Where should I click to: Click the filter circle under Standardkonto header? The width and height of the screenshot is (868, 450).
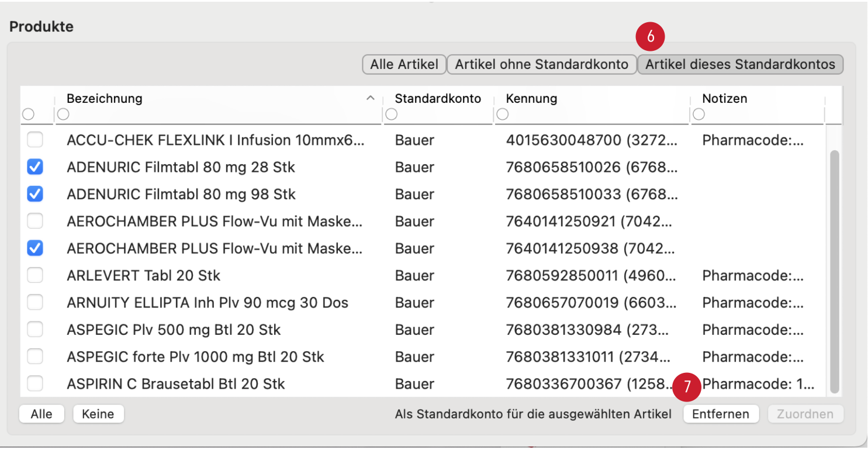392,115
